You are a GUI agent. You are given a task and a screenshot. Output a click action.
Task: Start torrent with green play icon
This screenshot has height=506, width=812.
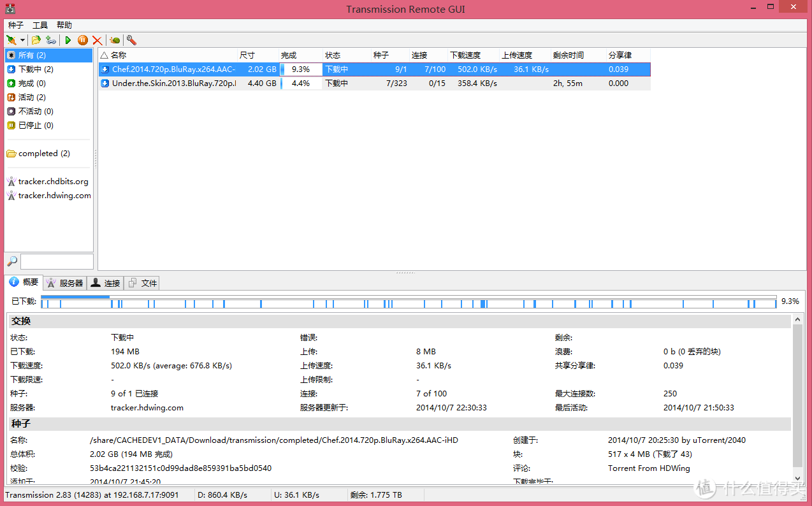point(68,40)
